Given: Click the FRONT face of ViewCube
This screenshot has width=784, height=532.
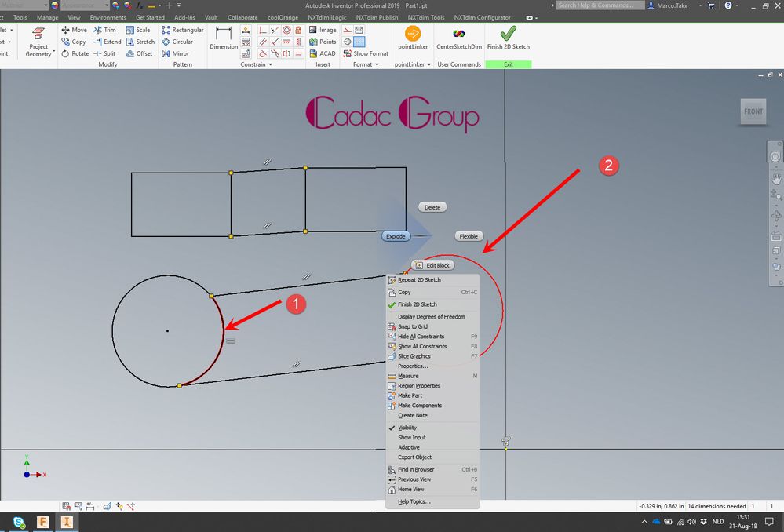Looking at the screenshot, I should click(x=753, y=111).
